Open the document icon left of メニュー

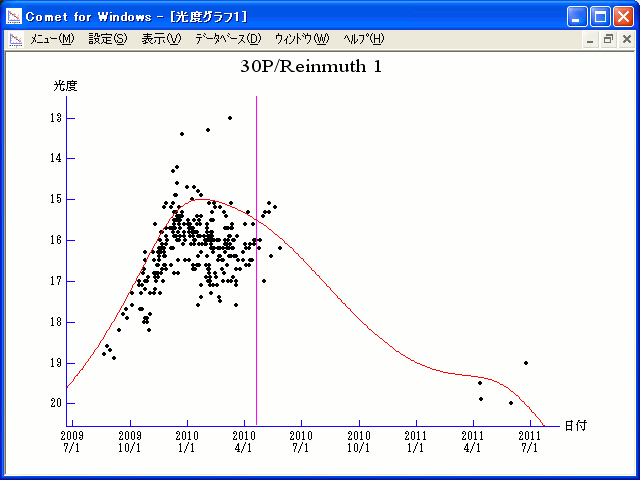16,39
